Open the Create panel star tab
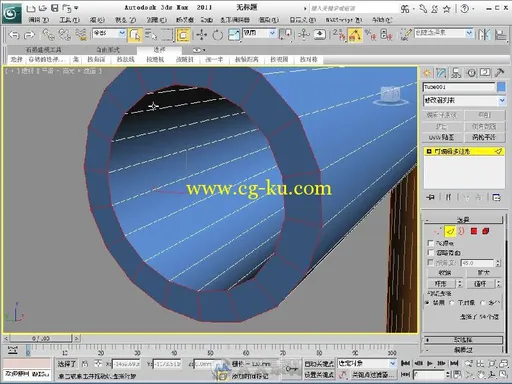Image resolution: width=512 pixels, height=384 pixels. [x=427, y=73]
